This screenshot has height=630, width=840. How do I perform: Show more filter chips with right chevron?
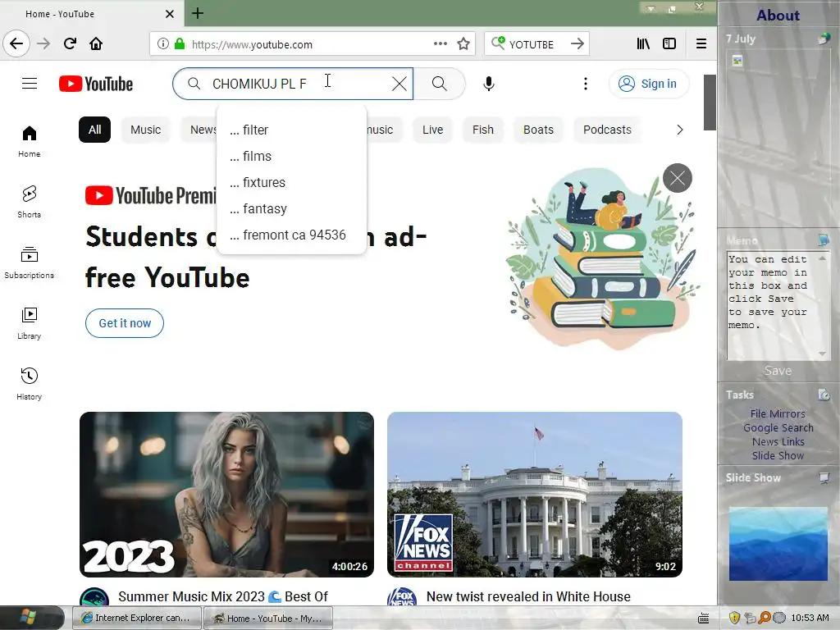click(679, 130)
